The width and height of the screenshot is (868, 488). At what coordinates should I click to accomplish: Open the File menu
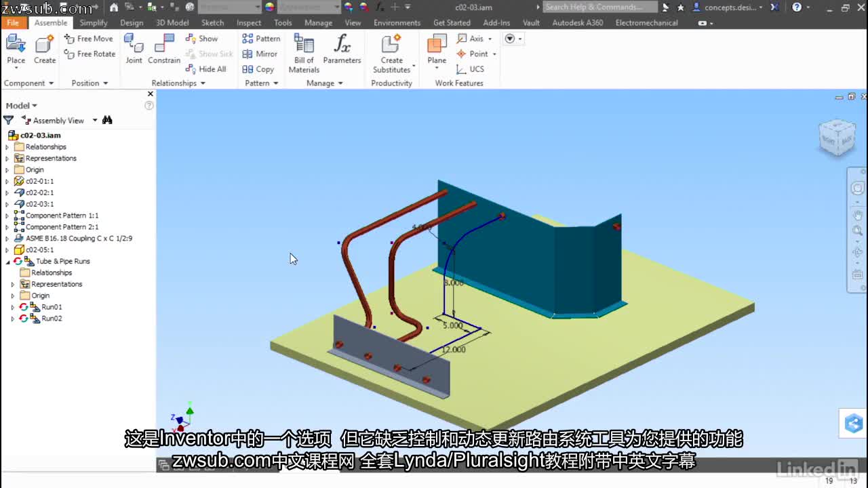pyautogui.click(x=12, y=22)
